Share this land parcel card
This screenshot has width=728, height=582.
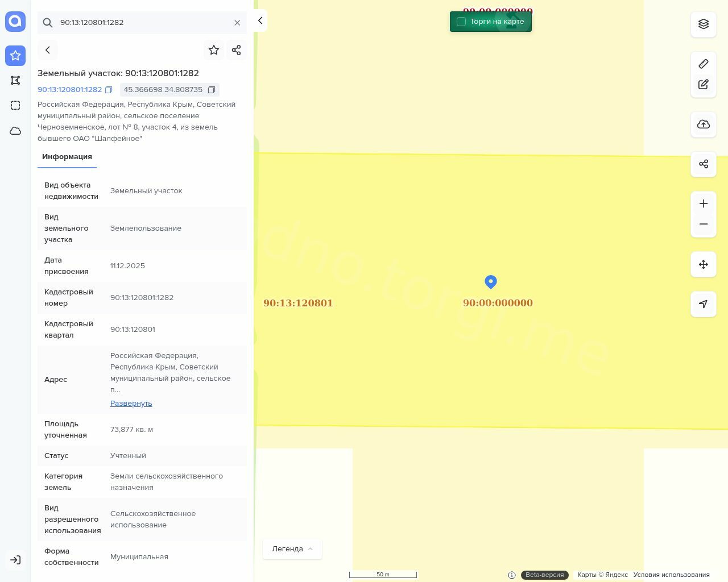[x=237, y=50]
